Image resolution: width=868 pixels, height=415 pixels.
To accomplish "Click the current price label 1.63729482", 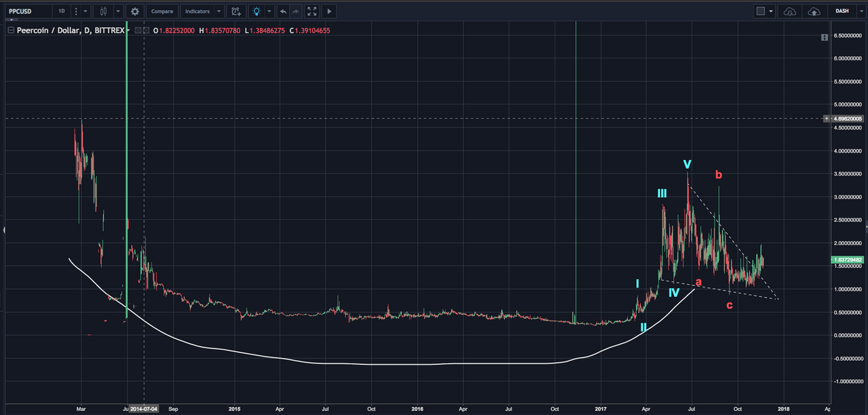I will pyautogui.click(x=848, y=260).
